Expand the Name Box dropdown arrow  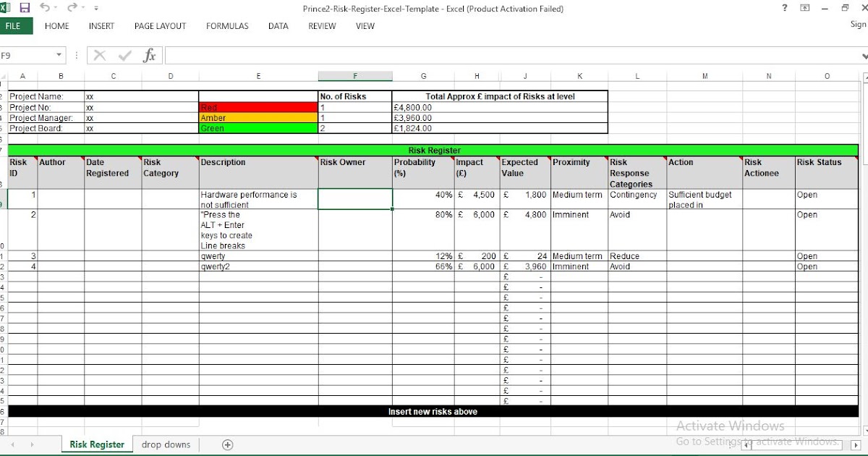(x=60, y=56)
